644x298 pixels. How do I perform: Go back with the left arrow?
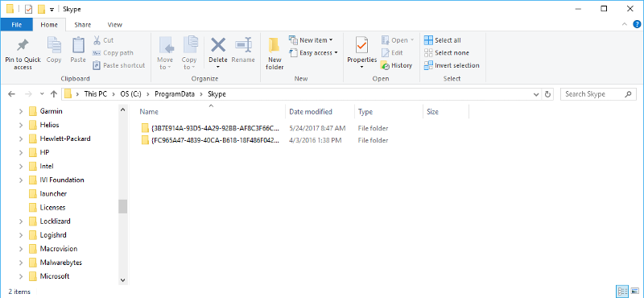point(11,94)
